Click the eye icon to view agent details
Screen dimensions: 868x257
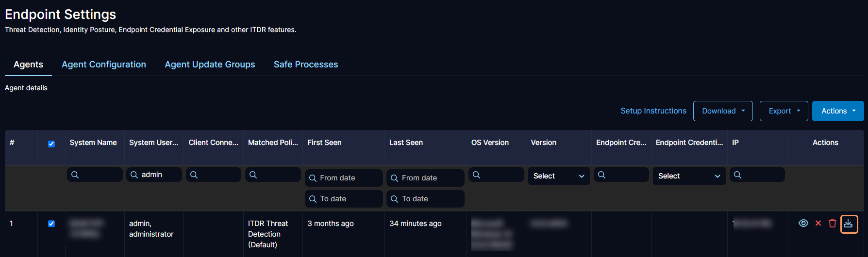(x=803, y=223)
